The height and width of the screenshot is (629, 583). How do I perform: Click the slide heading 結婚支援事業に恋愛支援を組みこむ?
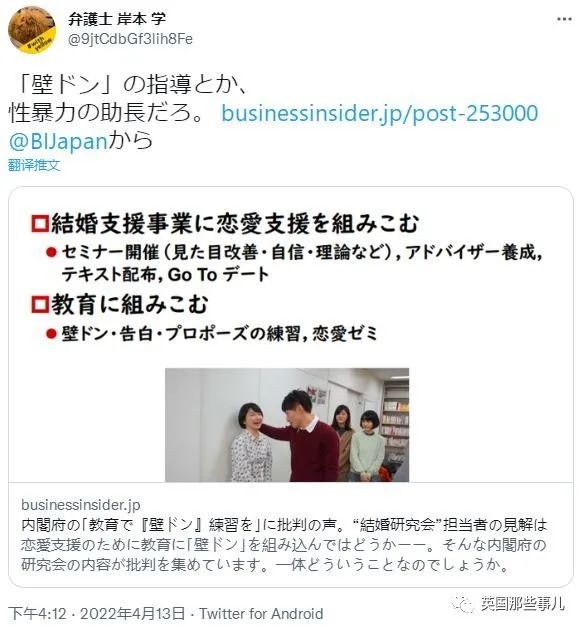(235, 223)
